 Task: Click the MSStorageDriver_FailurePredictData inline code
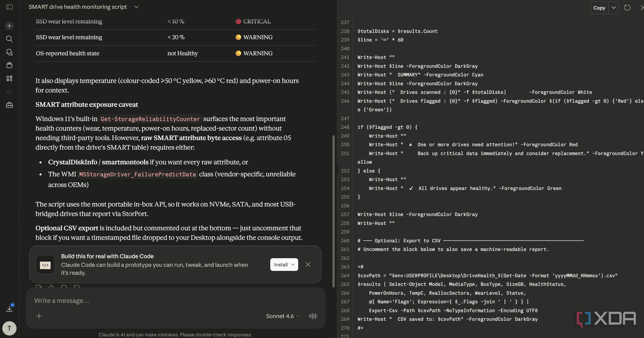tap(138, 174)
